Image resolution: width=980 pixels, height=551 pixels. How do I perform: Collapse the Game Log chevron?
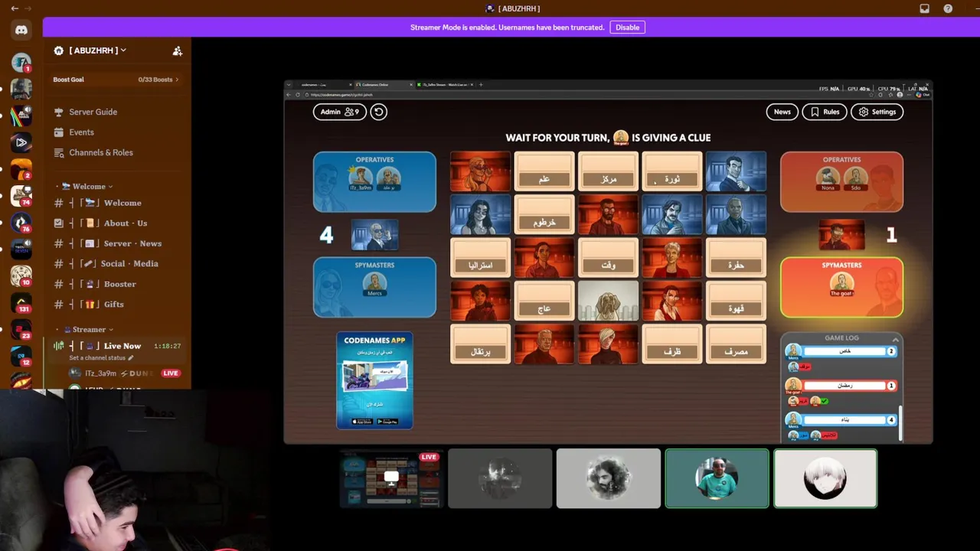[x=895, y=338]
